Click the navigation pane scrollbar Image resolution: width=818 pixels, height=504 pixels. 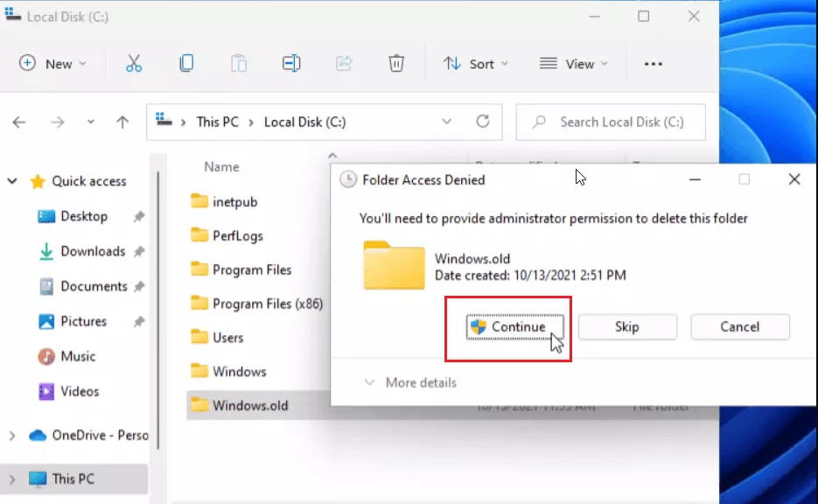[x=157, y=310]
